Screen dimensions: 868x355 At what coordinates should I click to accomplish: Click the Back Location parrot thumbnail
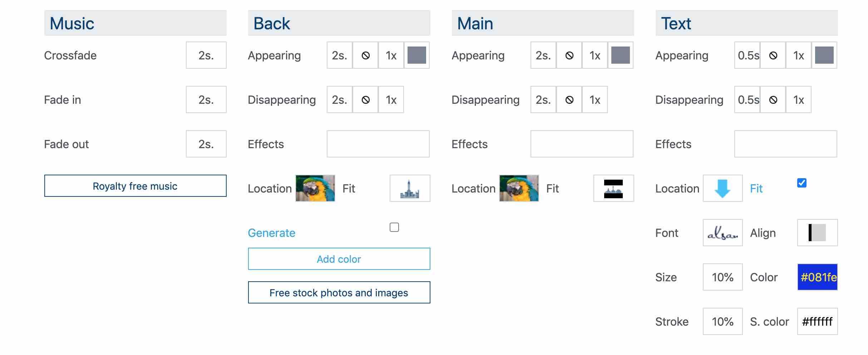pyautogui.click(x=315, y=188)
